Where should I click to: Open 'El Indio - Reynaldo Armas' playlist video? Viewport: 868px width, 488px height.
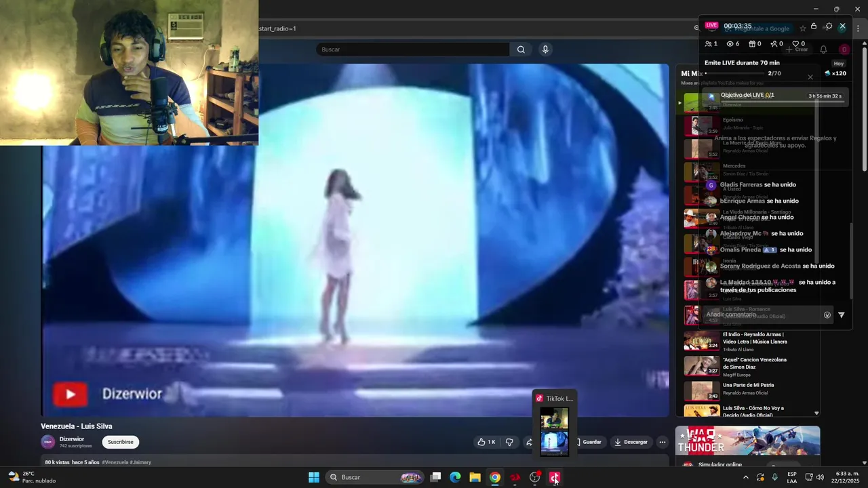coord(736,342)
